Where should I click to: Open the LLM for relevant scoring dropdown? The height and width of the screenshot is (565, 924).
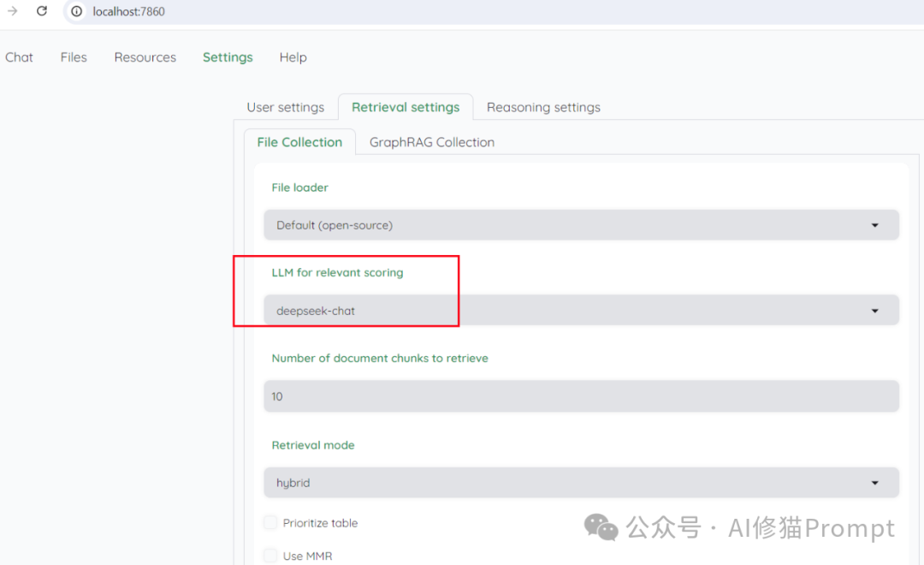pyautogui.click(x=581, y=310)
